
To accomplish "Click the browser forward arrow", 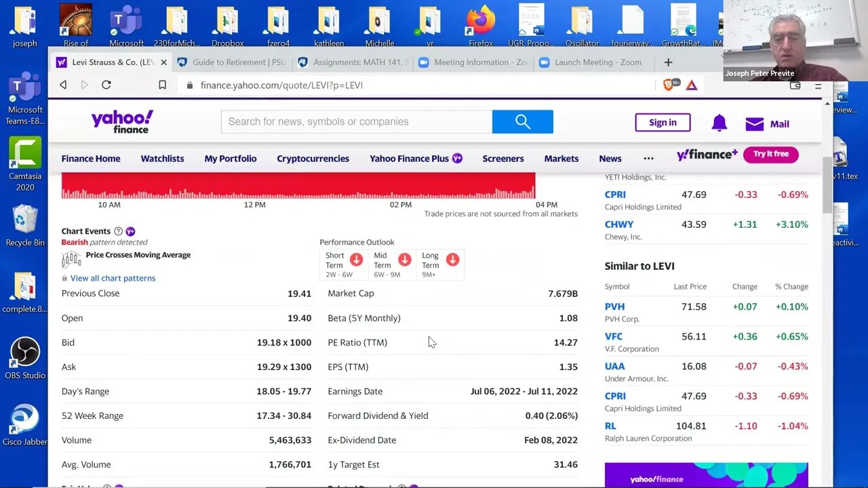I will [85, 85].
